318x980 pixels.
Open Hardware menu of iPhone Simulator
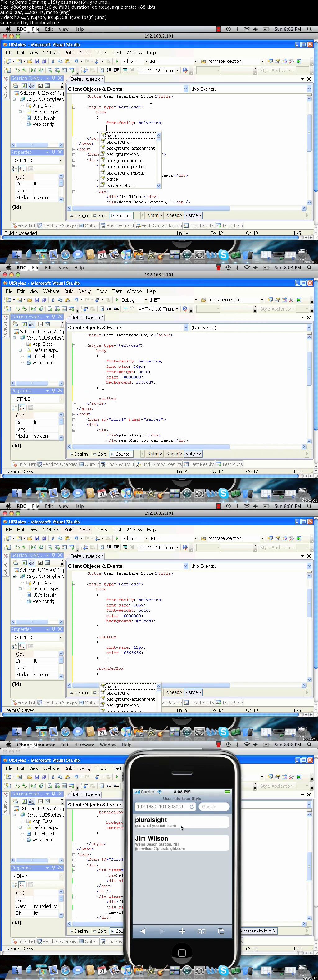pyautogui.click(x=84, y=745)
